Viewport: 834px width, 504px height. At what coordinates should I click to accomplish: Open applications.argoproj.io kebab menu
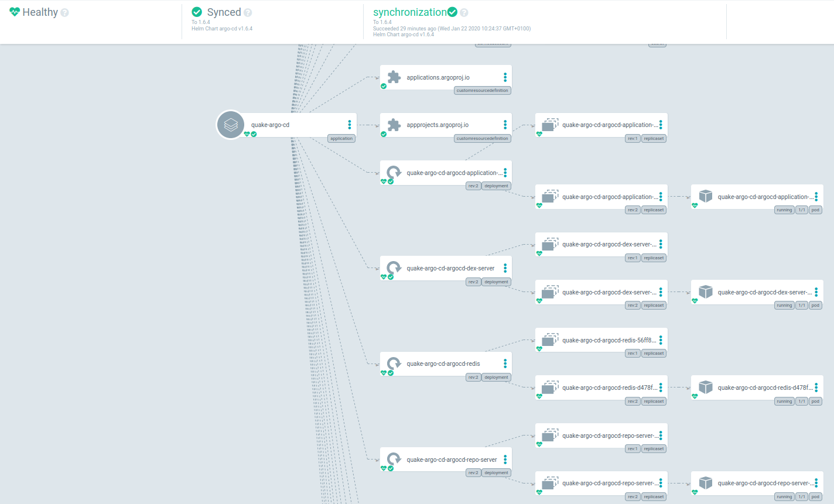click(505, 77)
